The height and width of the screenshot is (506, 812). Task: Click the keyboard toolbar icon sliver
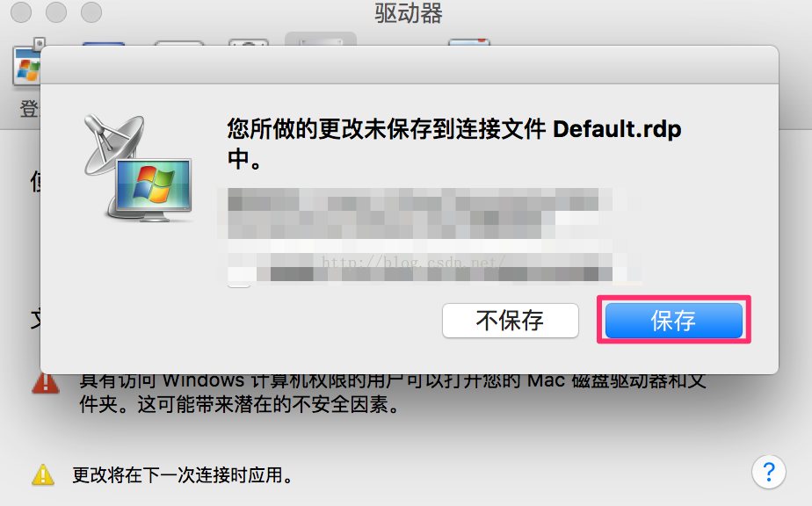pyautogui.click(x=178, y=43)
